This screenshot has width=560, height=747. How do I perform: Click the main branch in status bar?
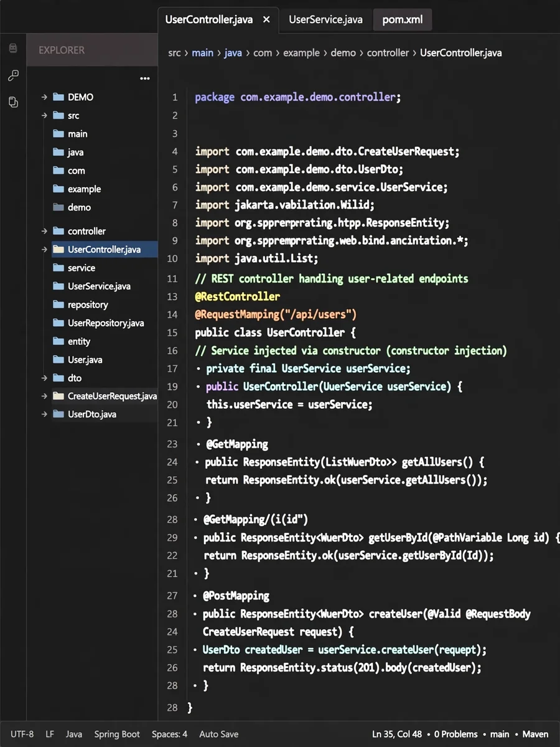tap(500, 734)
